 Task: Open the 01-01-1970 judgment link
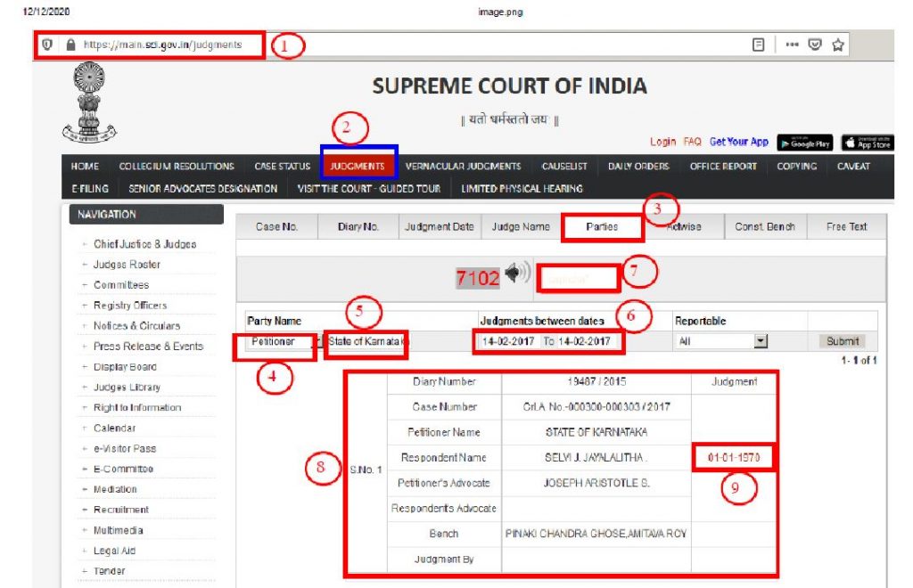pyautogui.click(x=733, y=458)
